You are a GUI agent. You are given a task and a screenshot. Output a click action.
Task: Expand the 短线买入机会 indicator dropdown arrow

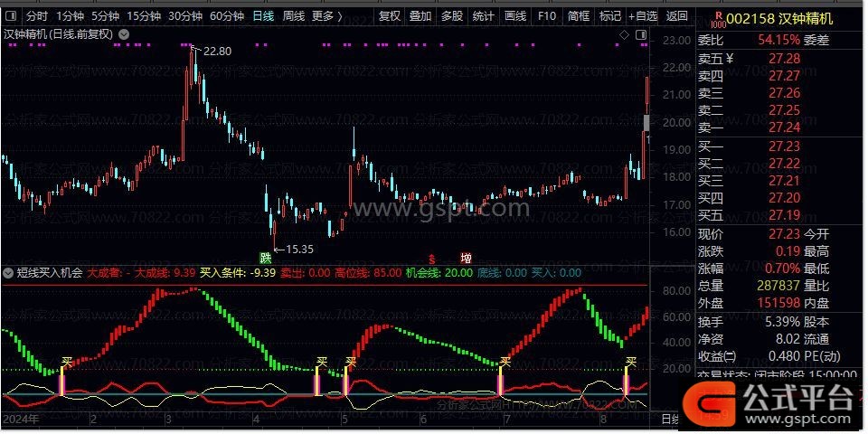(8, 272)
